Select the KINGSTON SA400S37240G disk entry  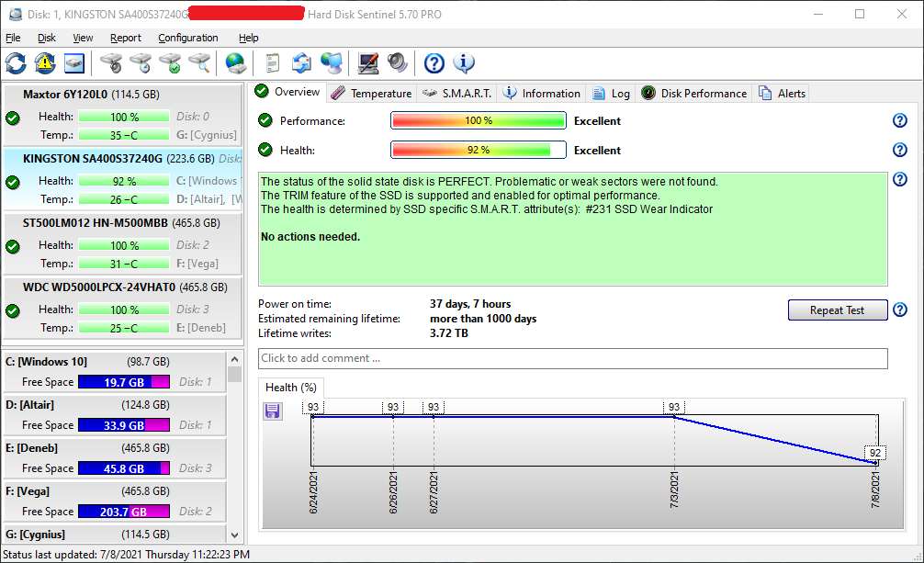tap(122, 179)
